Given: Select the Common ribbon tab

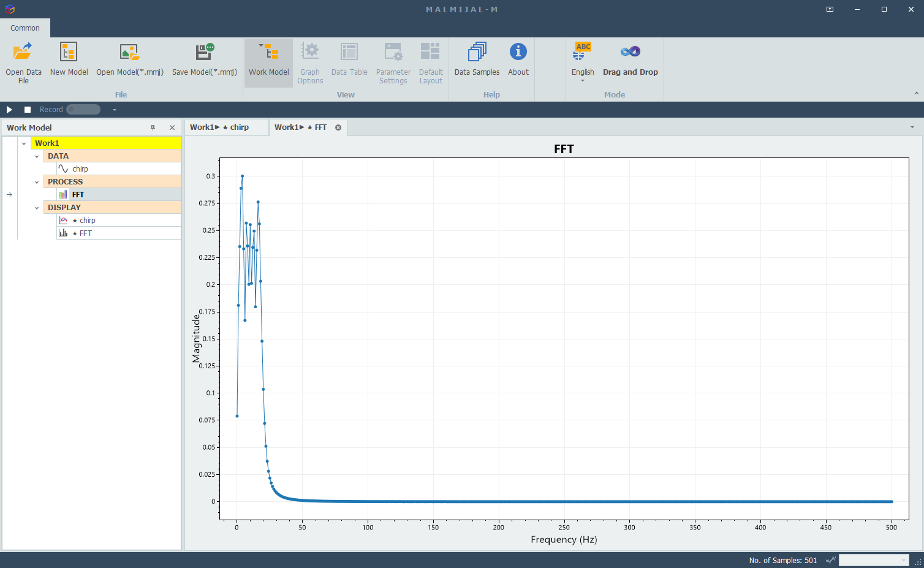Looking at the screenshot, I should [x=25, y=28].
